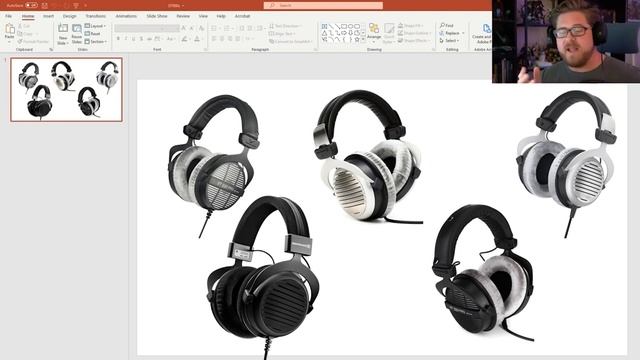
Task: Click the text highlight color button
Action: (185, 39)
